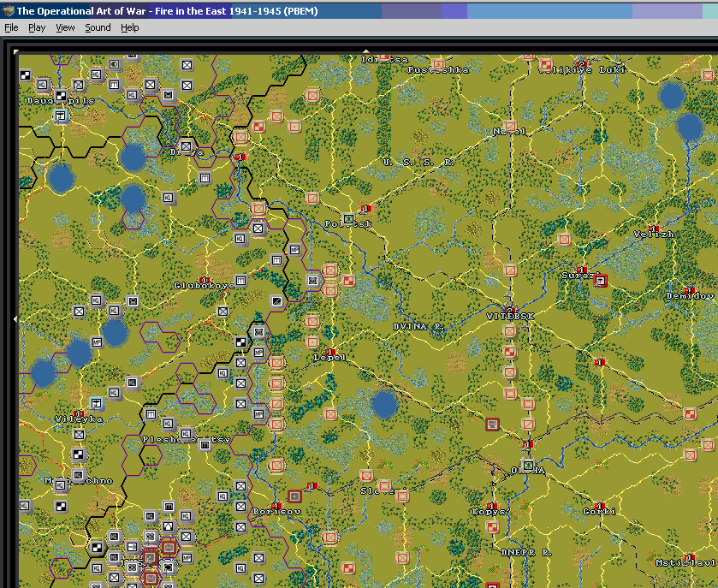Click the Pustoshka town label
This screenshot has height=588, width=718.
pyautogui.click(x=438, y=70)
